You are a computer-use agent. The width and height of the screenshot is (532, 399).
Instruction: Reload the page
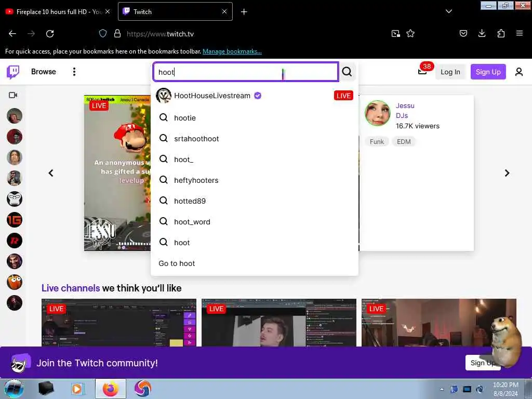click(x=50, y=34)
